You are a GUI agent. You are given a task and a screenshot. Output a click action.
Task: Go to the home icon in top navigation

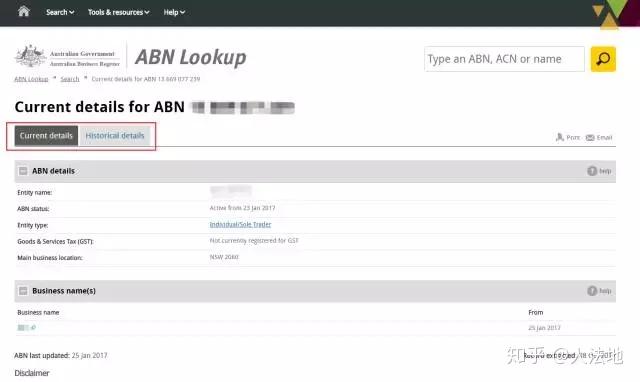(x=24, y=11)
